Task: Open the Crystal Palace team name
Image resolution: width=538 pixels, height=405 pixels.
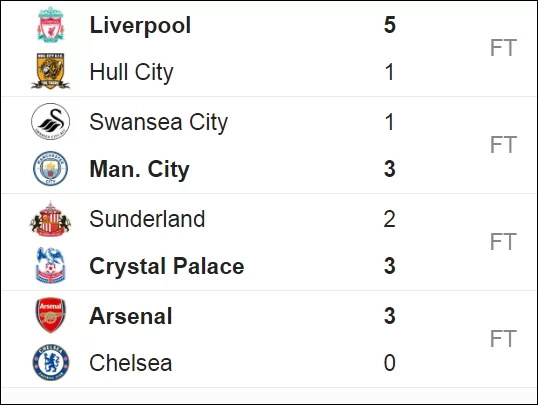Action: (167, 267)
